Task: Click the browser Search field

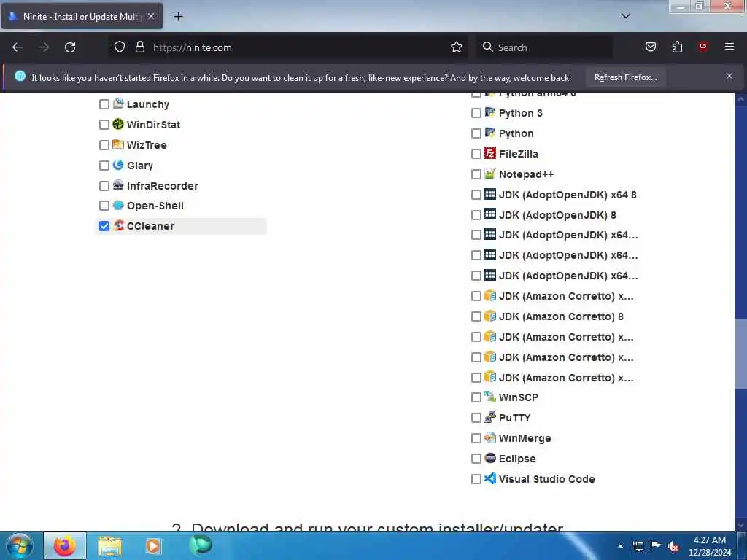Action: [x=545, y=47]
